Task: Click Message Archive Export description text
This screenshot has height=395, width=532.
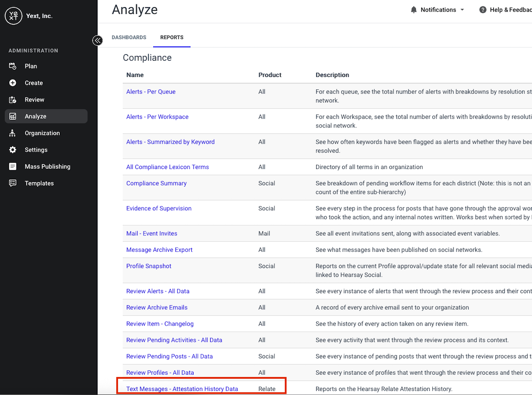Action: [x=399, y=250]
